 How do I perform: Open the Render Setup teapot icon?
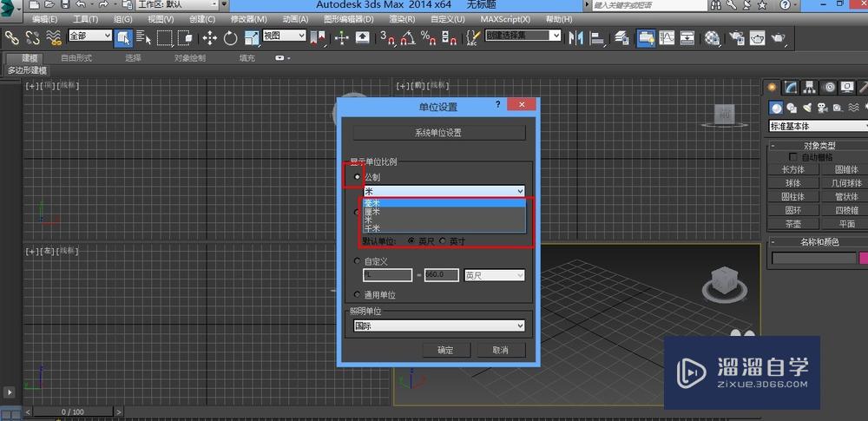[x=737, y=37]
